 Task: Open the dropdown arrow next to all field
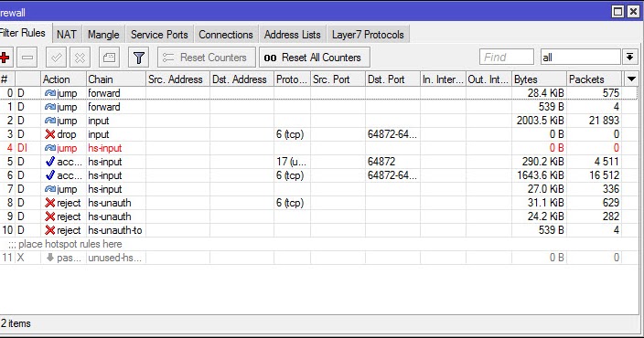(x=630, y=57)
